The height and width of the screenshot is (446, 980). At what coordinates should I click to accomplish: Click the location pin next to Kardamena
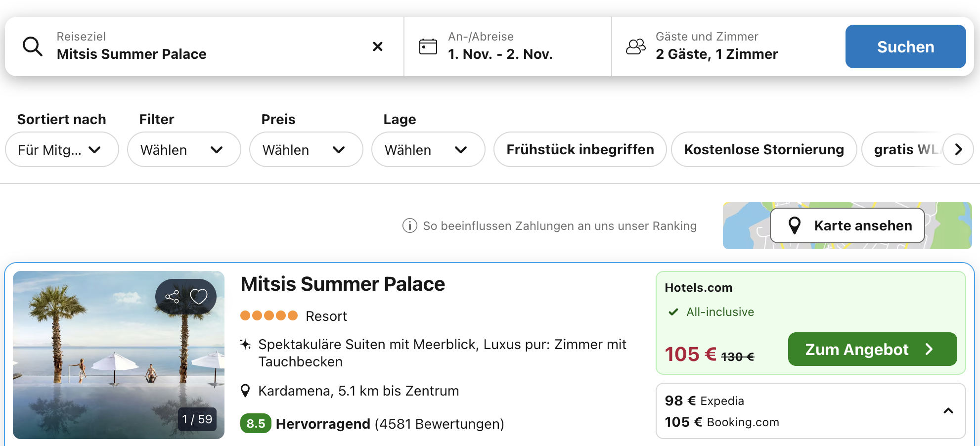pos(245,391)
